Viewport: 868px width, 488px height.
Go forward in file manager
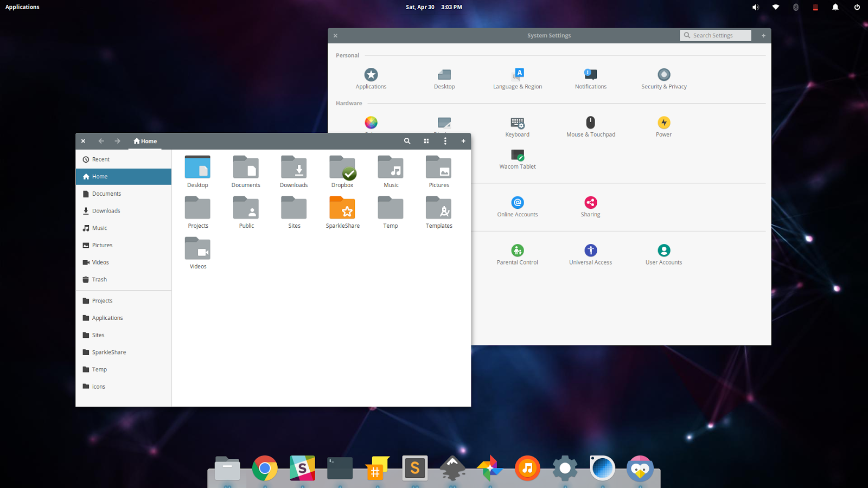(117, 141)
